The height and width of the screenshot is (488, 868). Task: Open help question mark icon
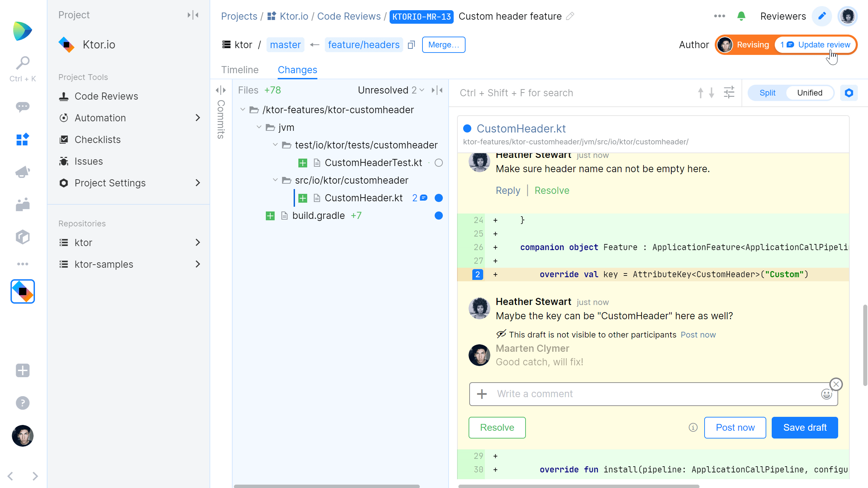(23, 403)
